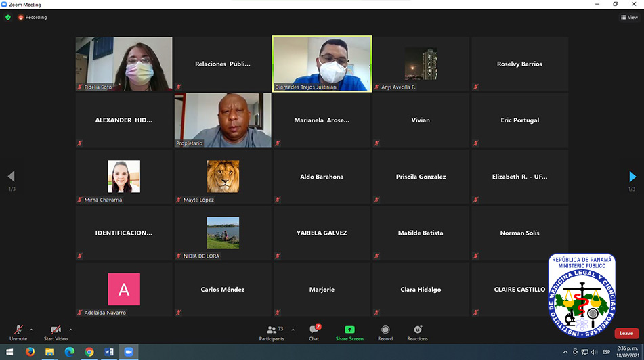Select the YARIELA GALVEZ participant tile
This screenshot has width=644, height=360.
pos(322,233)
